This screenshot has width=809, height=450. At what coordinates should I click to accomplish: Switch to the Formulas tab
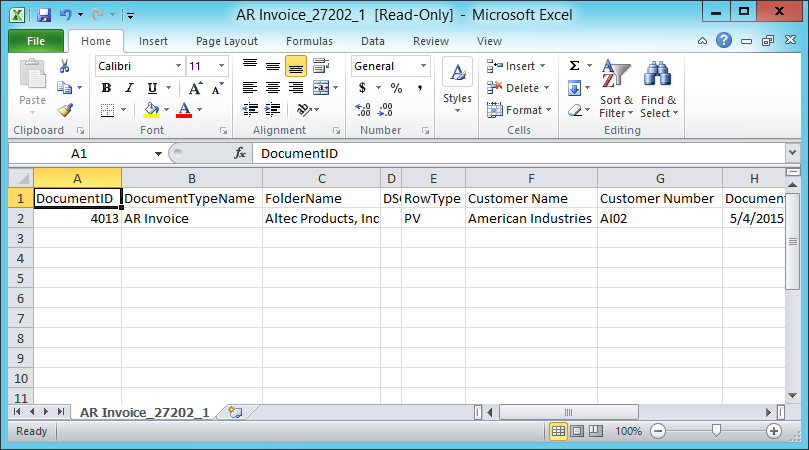[x=310, y=41]
